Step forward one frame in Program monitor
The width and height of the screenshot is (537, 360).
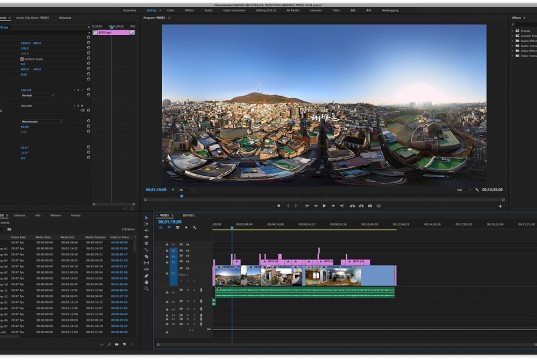pyautogui.click(x=333, y=206)
